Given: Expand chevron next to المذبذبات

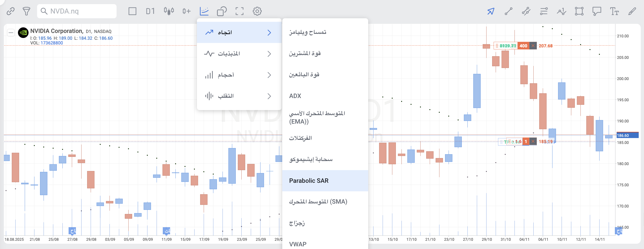Looking at the screenshot, I should click(x=269, y=54).
